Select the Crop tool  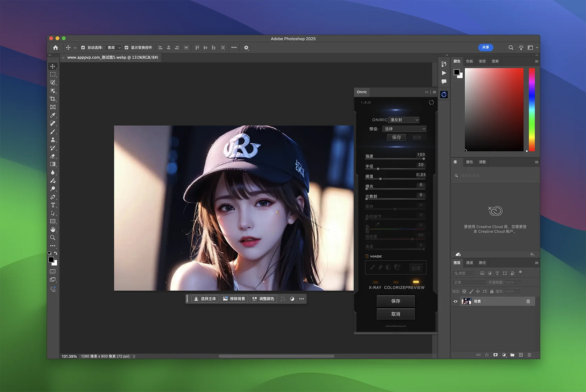point(53,99)
